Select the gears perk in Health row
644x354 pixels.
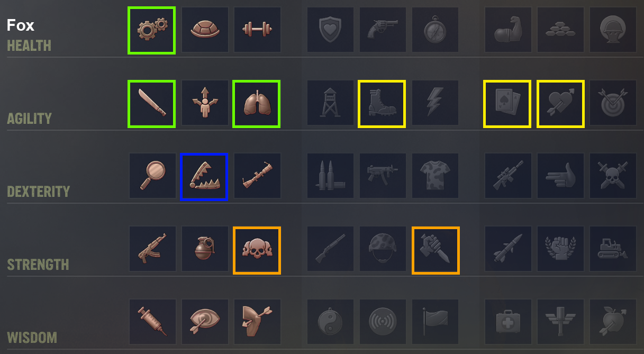(151, 30)
